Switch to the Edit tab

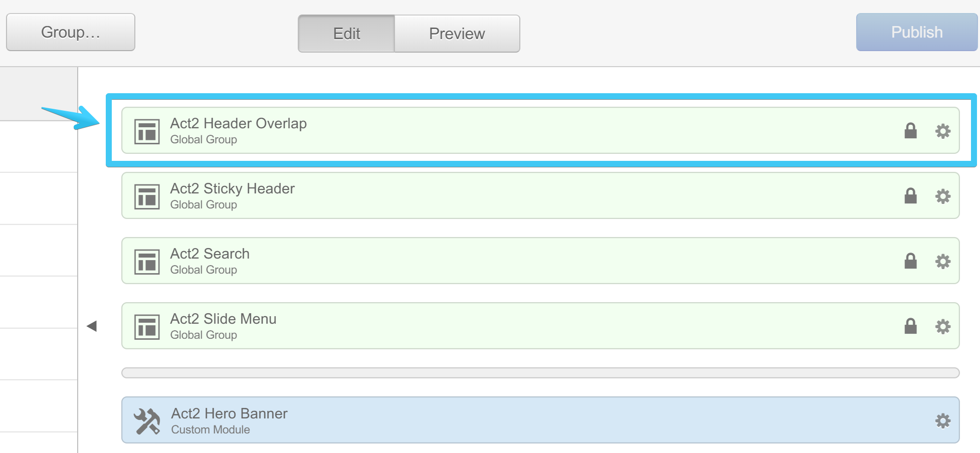346,34
